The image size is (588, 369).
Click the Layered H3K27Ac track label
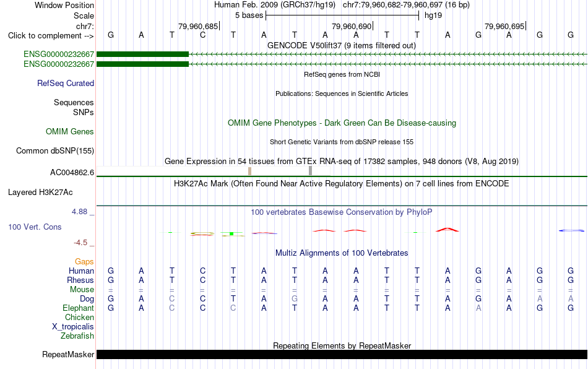[x=40, y=193]
